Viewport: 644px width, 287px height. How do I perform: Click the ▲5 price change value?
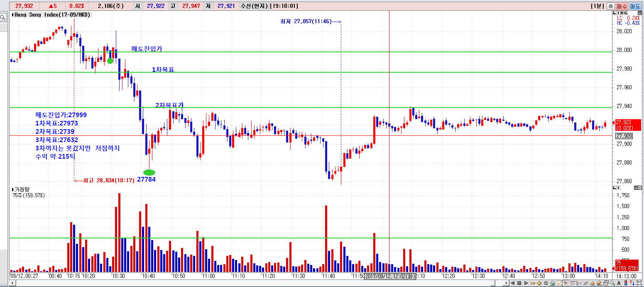53,6
